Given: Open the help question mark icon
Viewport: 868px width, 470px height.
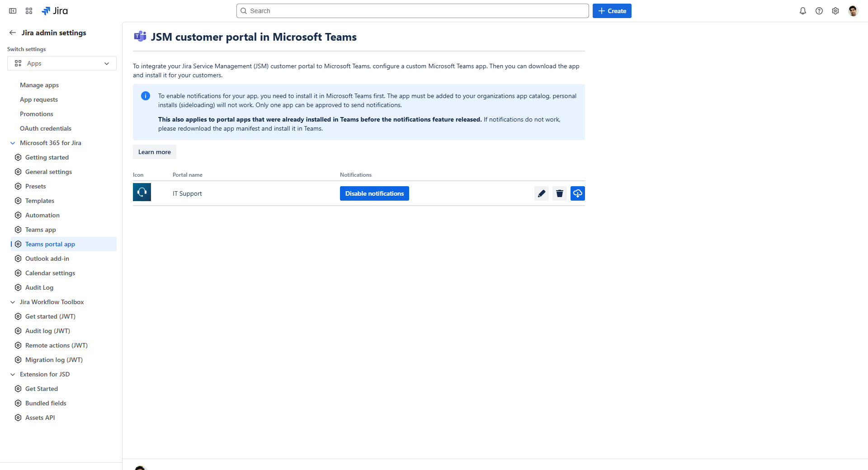Looking at the screenshot, I should 819,11.
